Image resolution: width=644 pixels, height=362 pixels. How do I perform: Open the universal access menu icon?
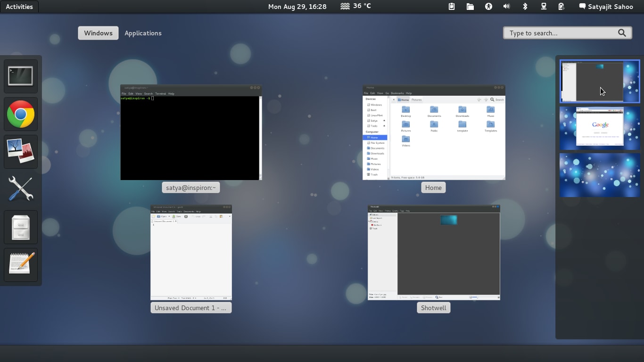click(x=488, y=7)
